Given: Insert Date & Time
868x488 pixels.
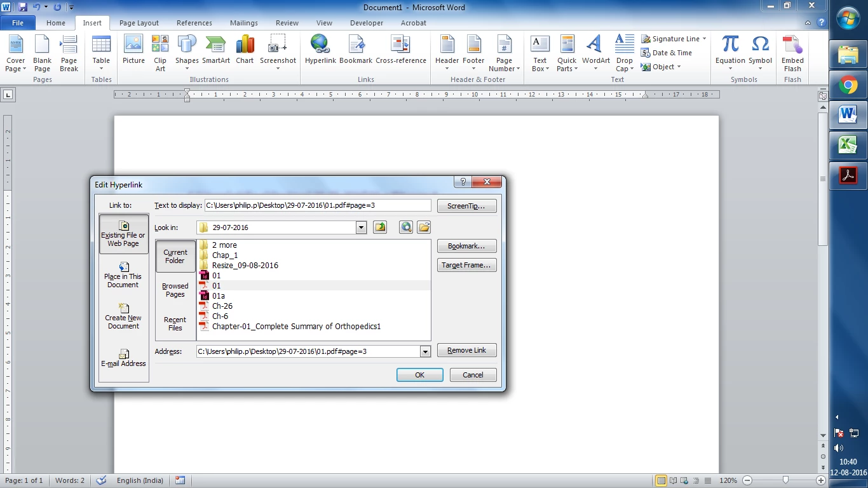Looking at the screenshot, I should click(667, 53).
